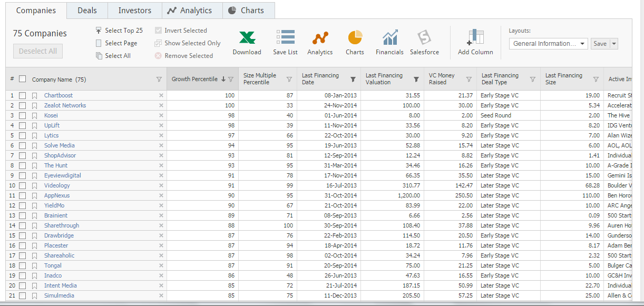Filter the Last Financing Size column
This screenshot has width=644, height=306.
(x=596, y=80)
